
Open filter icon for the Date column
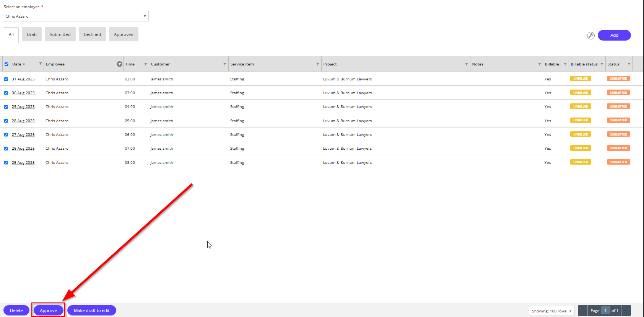coord(40,64)
